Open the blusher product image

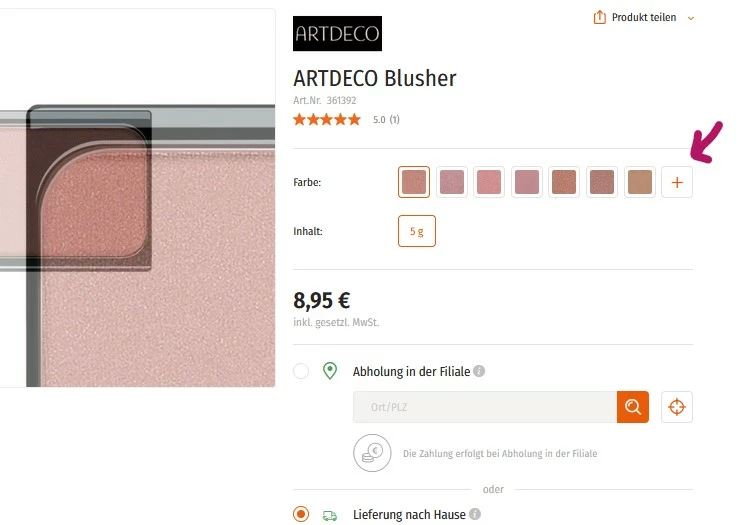click(x=137, y=197)
